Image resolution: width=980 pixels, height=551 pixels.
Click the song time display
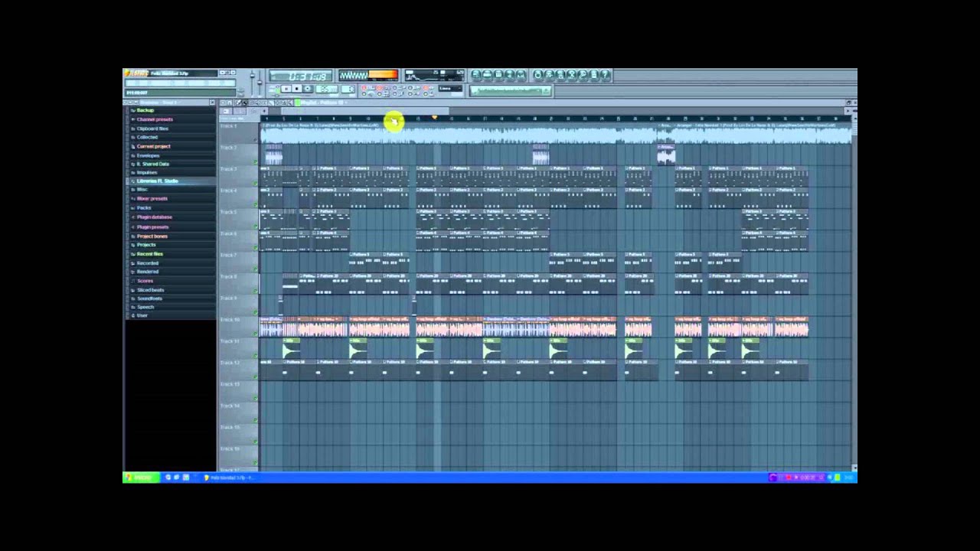(x=300, y=76)
